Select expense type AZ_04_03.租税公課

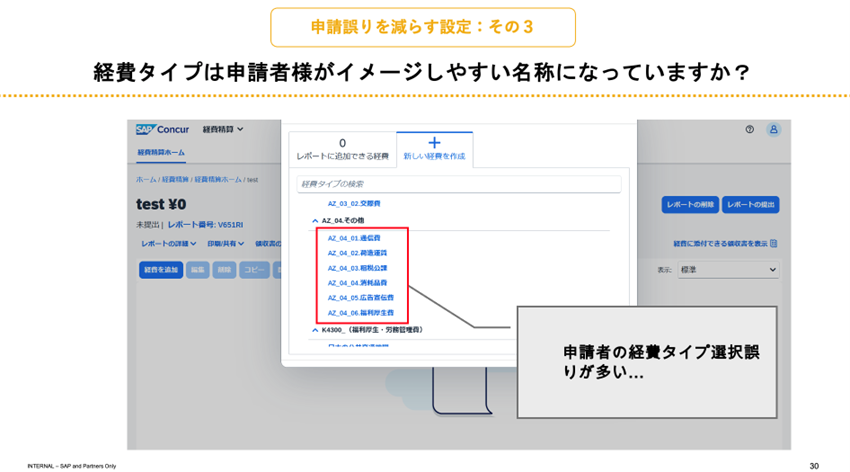(x=357, y=268)
